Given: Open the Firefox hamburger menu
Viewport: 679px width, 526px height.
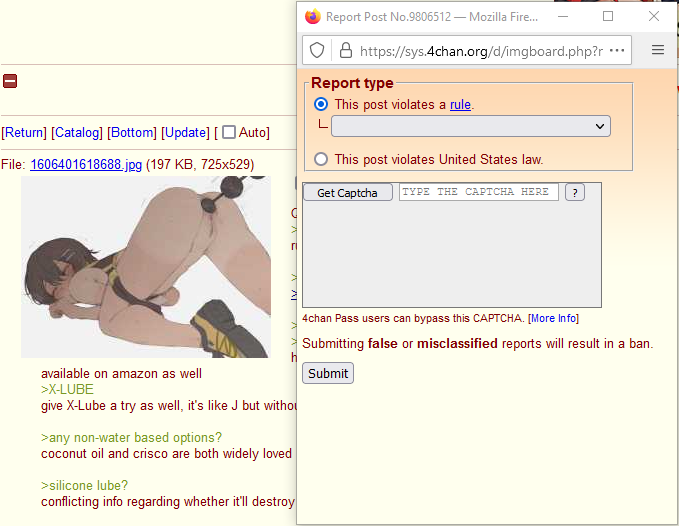Looking at the screenshot, I should coord(658,50).
